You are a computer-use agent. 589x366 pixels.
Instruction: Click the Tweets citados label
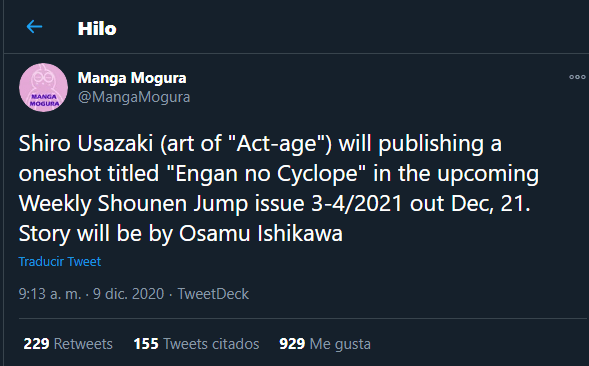point(211,344)
